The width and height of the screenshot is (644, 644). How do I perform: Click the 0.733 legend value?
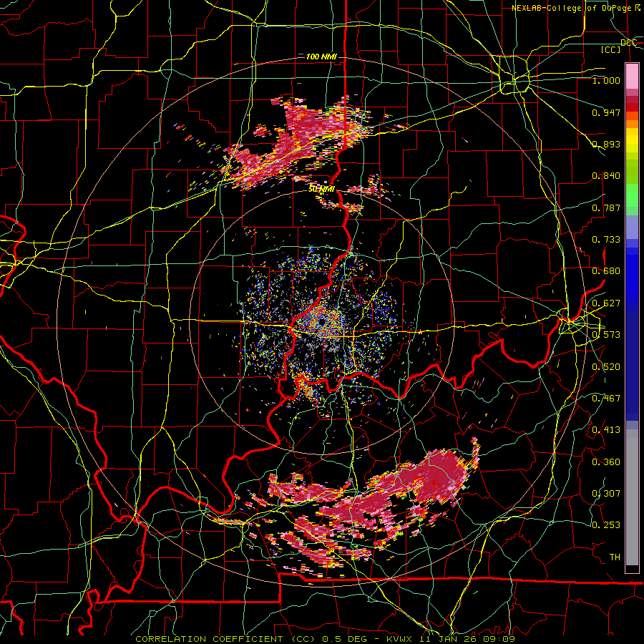pyautogui.click(x=606, y=240)
